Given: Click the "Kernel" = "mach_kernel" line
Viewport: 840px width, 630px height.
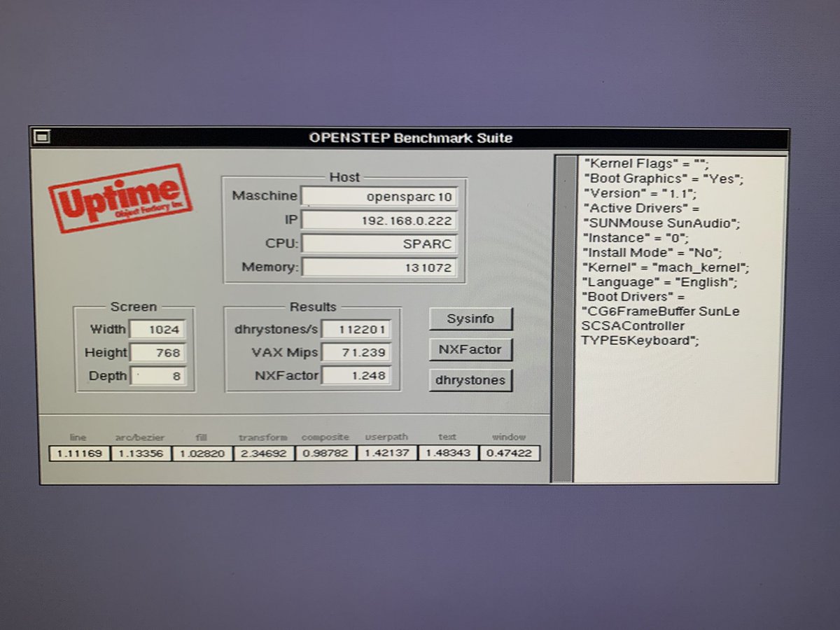Looking at the screenshot, I should (x=666, y=267).
